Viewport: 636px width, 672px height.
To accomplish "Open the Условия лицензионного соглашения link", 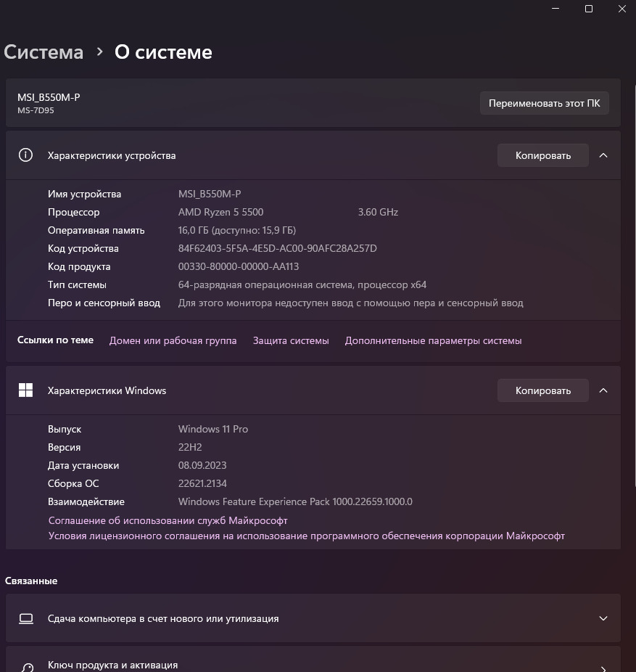I will [x=306, y=536].
